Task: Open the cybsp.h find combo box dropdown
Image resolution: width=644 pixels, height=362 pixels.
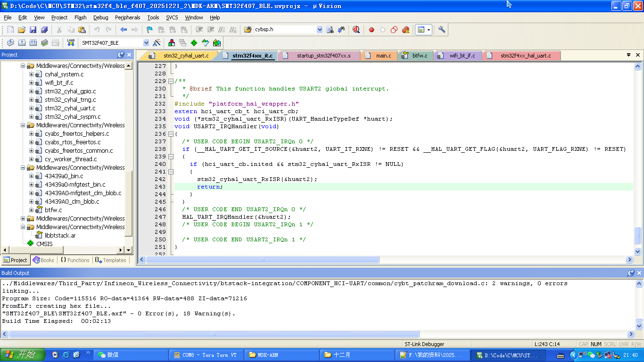Action: tap(320, 30)
